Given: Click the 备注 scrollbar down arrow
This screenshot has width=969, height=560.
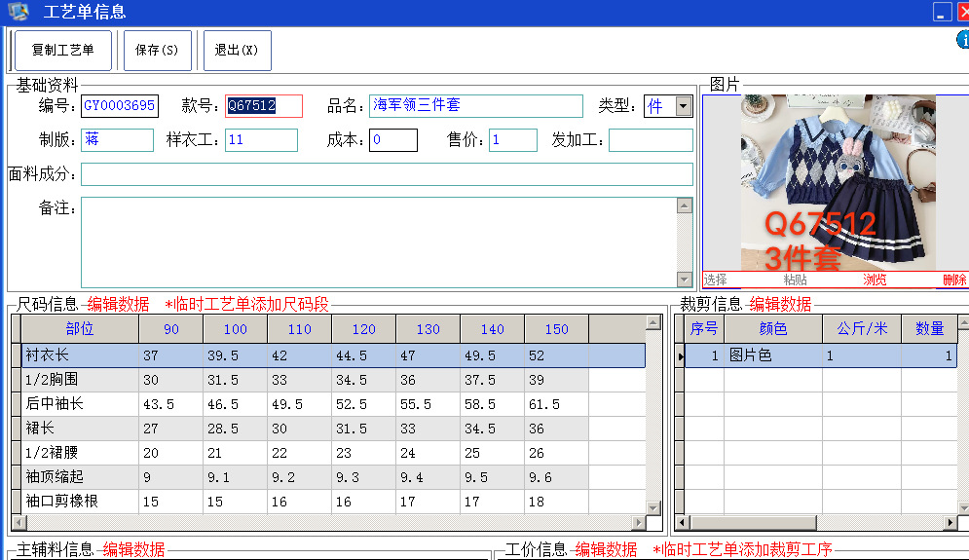Looking at the screenshot, I should pos(684,280).
